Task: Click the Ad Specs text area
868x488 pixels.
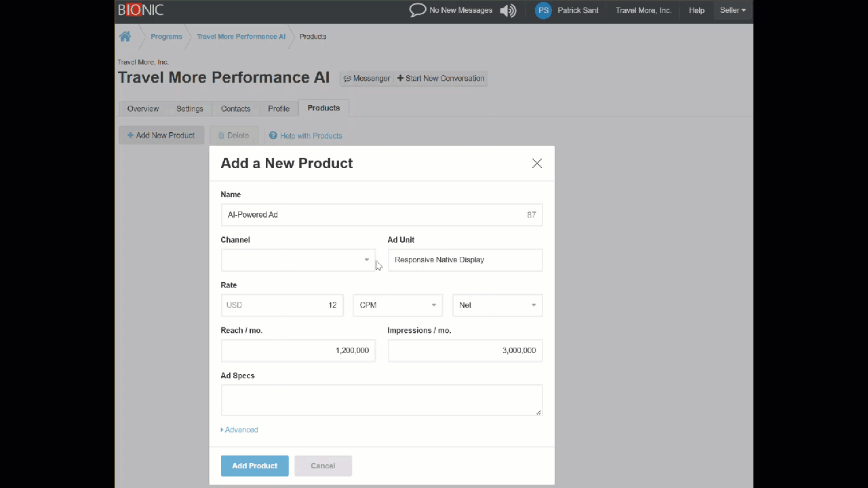Action: point(381,400)
